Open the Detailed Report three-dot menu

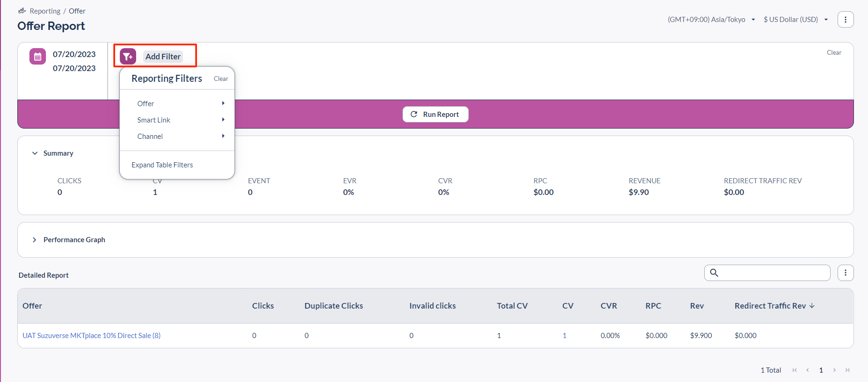(845, 273)
